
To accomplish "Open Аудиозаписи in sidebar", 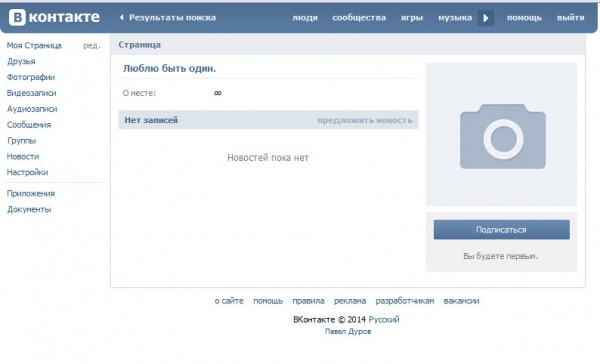I will [32, 109].
